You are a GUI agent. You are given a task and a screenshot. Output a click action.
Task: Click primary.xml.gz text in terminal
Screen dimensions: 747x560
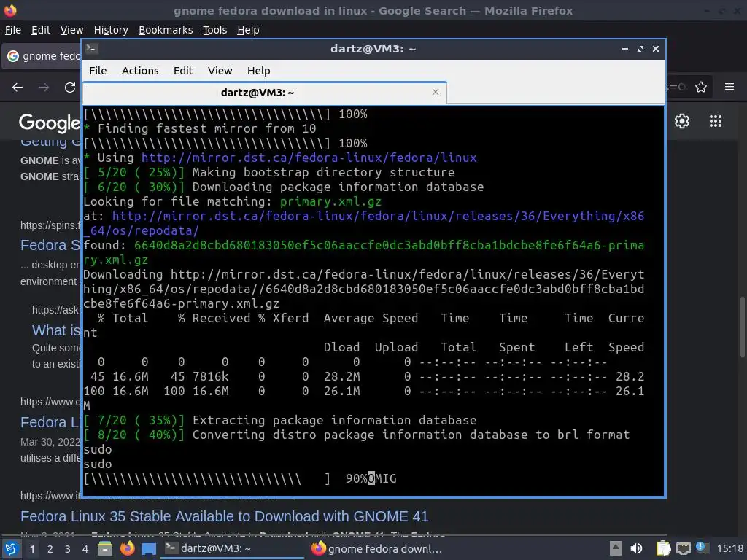point(330,201)
